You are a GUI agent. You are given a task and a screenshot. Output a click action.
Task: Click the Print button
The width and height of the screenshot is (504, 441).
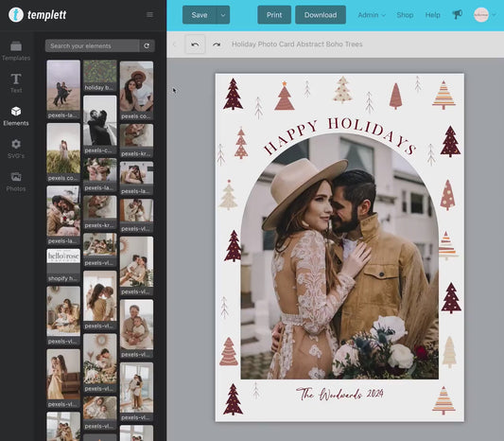pos(274,15)
